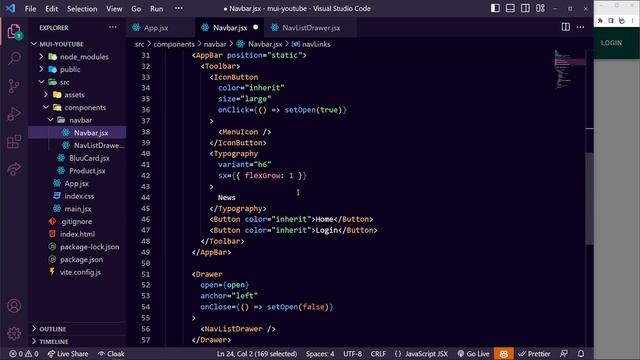Screen dimensions: 640x360
Task: Open the File menu
Action: (31, 9)
